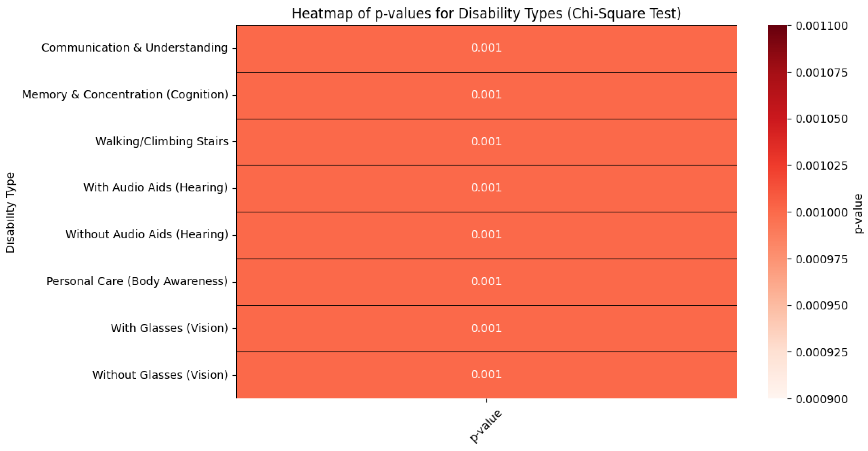The height and width of the screenshot is (451, 868).
Task: Click the 0.001 value in Without Glasses row
Action: [x=486, y=375]
